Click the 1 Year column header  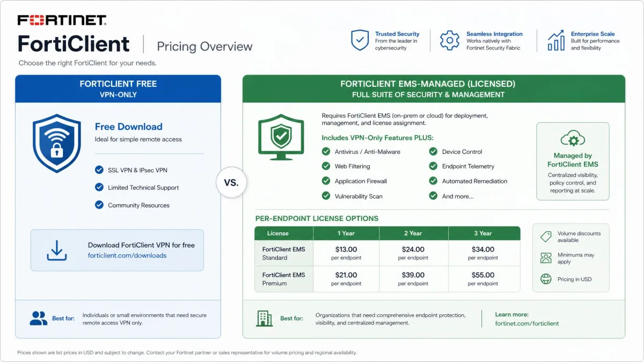click(x=346, y=233)
